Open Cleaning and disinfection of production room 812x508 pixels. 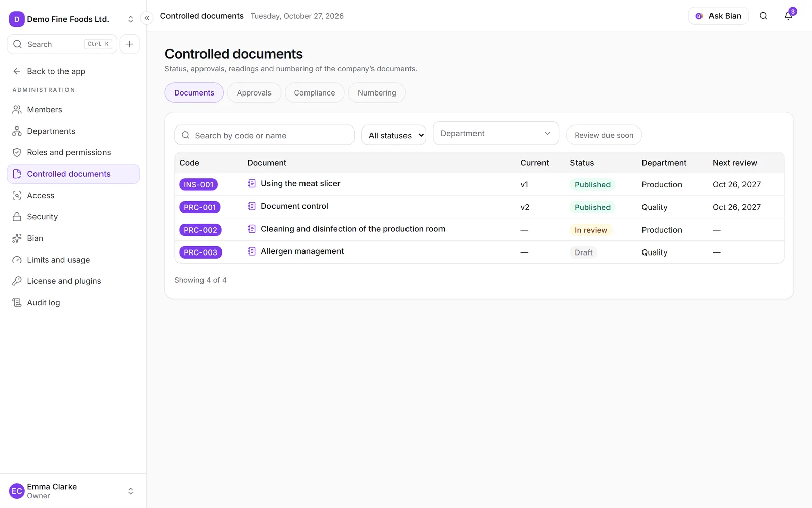(x=353, y=229)
